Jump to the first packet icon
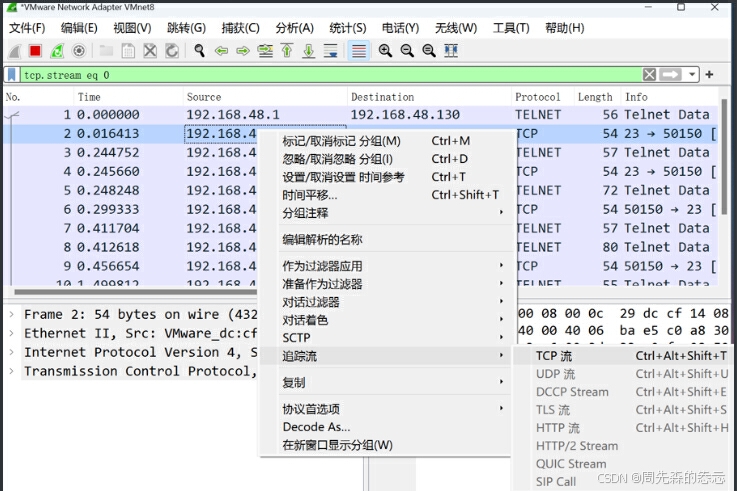The width and height of the screenshot is (737, 491). [287, 51]
